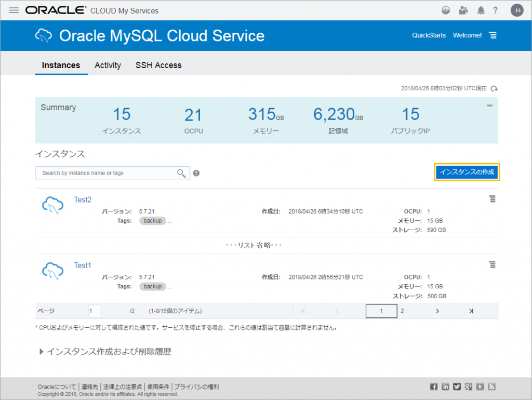
Task: Open help via the question mark icon
Action: click(496, 10)
